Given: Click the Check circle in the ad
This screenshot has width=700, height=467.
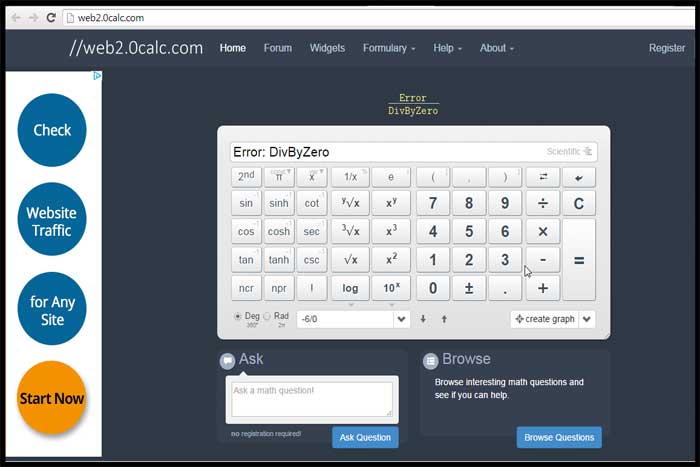Looking at the screenshot, I should tap(52, 130).
